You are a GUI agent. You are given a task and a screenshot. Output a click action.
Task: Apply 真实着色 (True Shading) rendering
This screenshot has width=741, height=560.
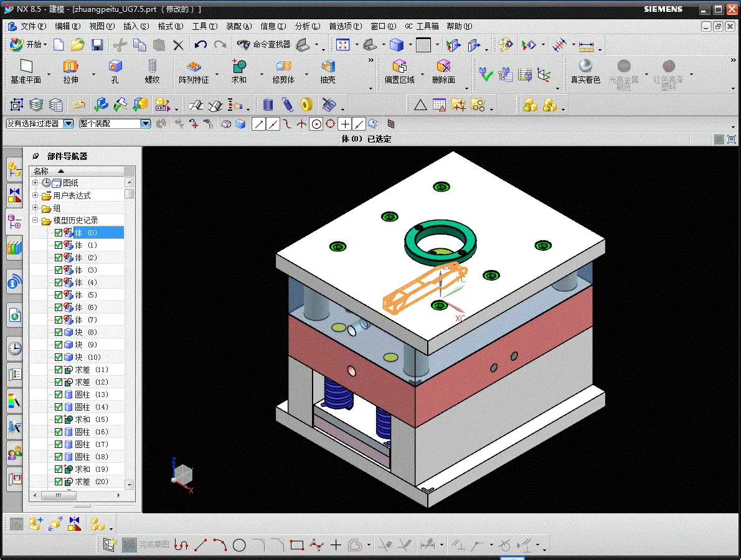coord(585,72)
